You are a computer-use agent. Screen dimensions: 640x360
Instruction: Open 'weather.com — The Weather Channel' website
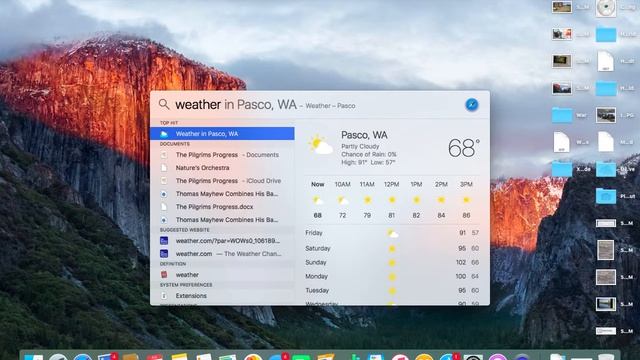coord(222,253)
